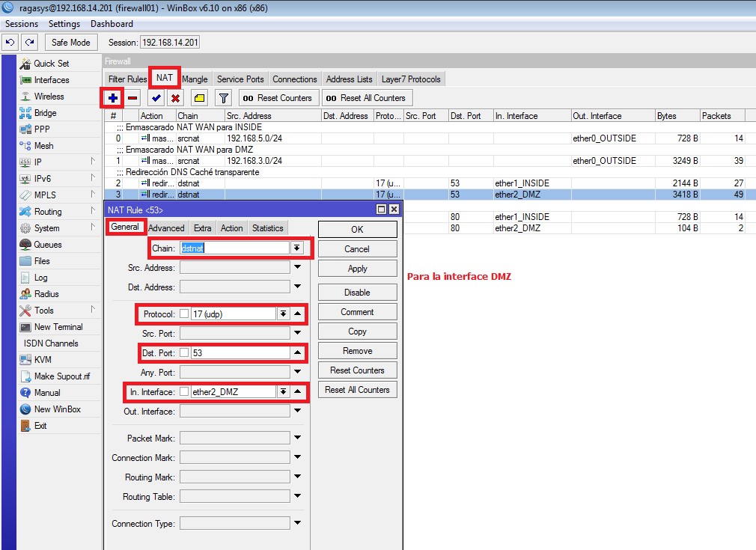The height and width of the screenshot is (550, 756).
Task: Open the NAT rules filter icon
Action: pyautogui.click(x=222, y=97)
